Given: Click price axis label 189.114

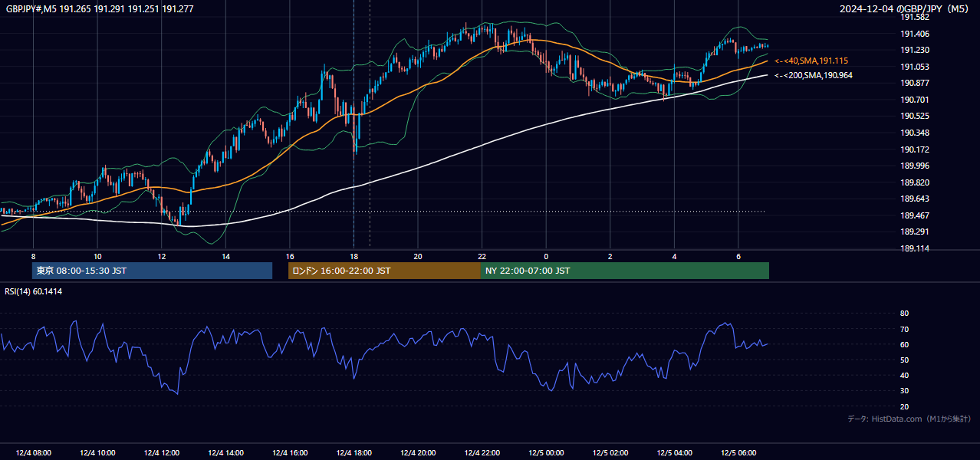Looking at the screenshot, I should [x=914, y=248].
